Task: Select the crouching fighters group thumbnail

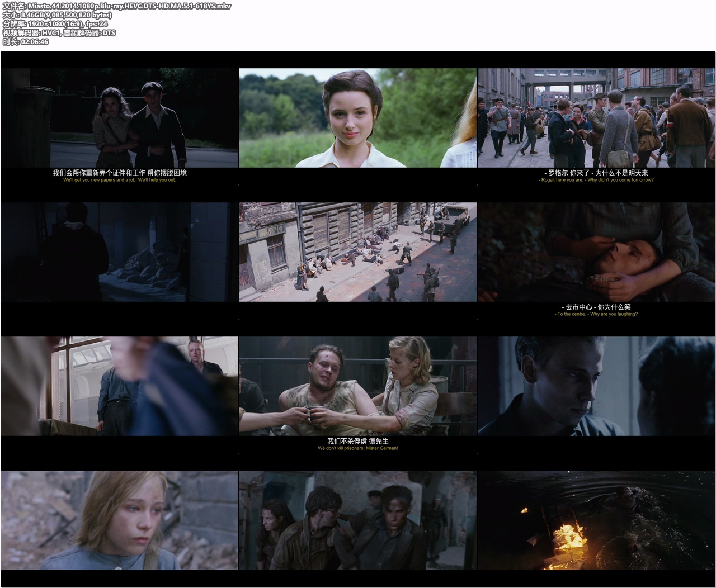Action: (x=358, y=520)
